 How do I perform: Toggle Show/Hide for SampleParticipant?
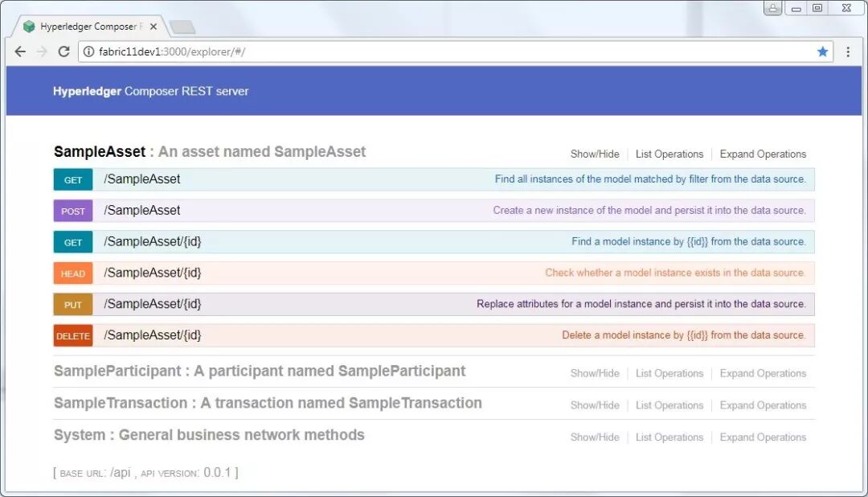(595, 373)
